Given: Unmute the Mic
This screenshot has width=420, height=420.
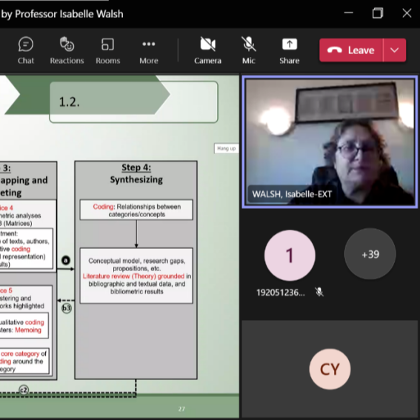Looking at the screenshot, I should coord(249,51).
